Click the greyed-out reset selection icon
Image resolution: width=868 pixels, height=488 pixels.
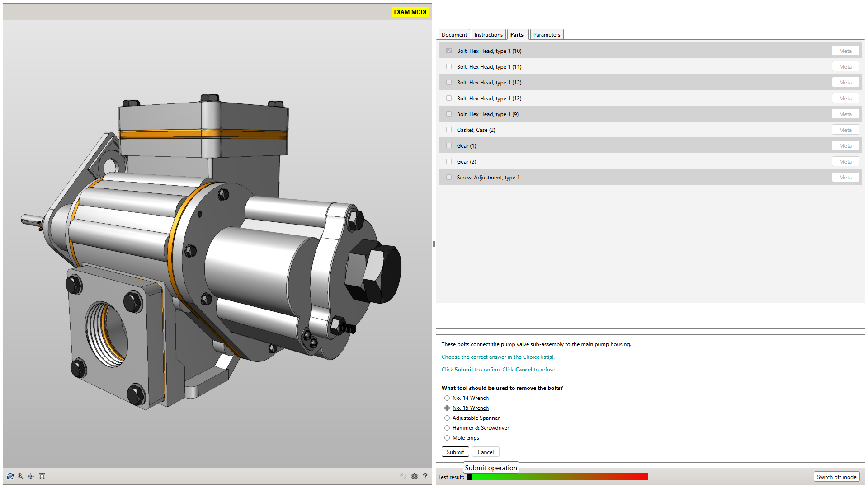click(x=403, y=476)
